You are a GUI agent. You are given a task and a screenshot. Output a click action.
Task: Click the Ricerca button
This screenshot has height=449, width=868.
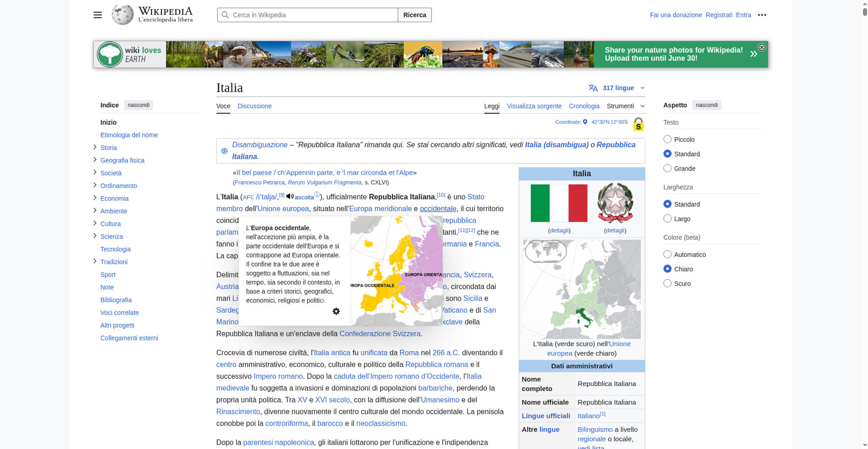(x=414, y=15)
